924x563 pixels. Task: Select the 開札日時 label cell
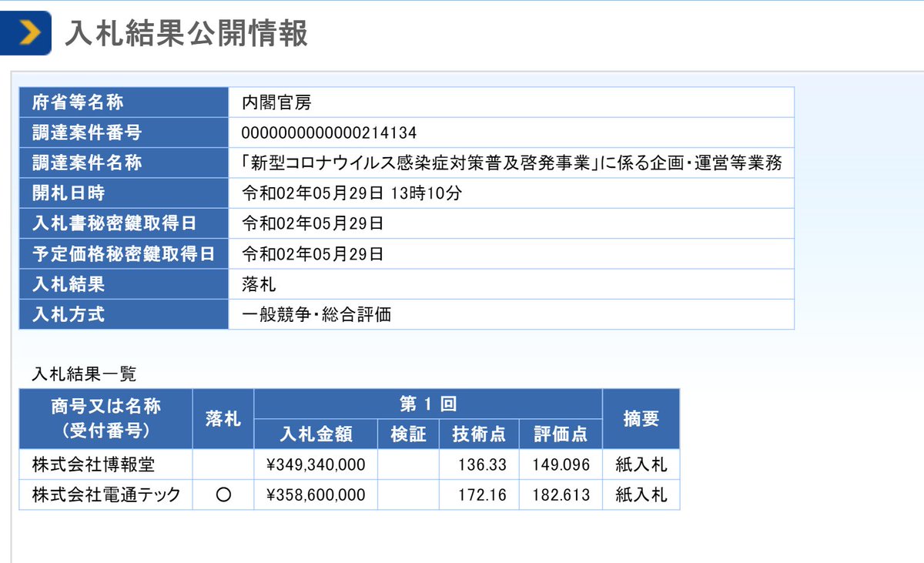(x=123, y=193)
